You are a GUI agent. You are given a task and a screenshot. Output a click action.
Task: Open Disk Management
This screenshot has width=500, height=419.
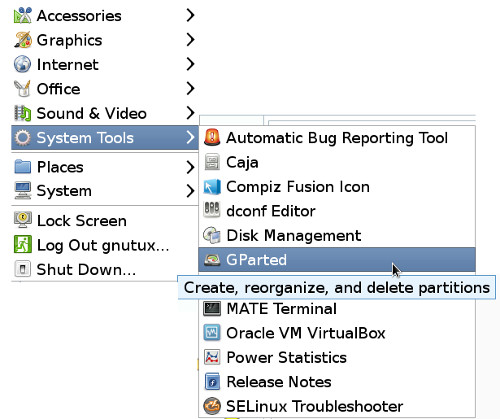click(x=337, y=235)
